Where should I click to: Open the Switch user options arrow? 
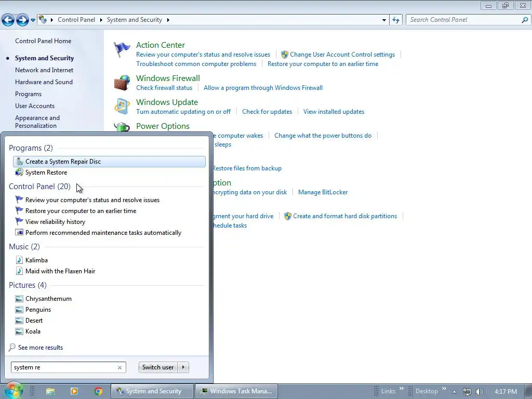[183, 367]
